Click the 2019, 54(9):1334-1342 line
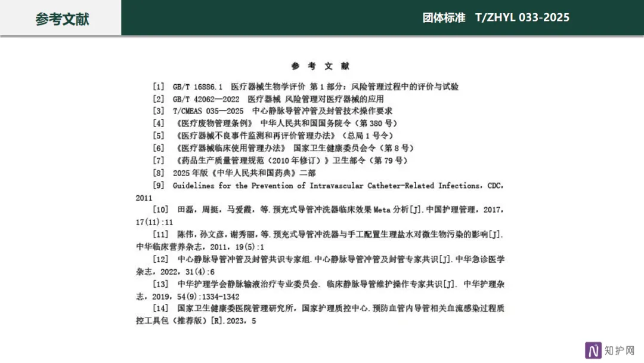The height and width of the screenshot is (363, 644). click(188, 297)
